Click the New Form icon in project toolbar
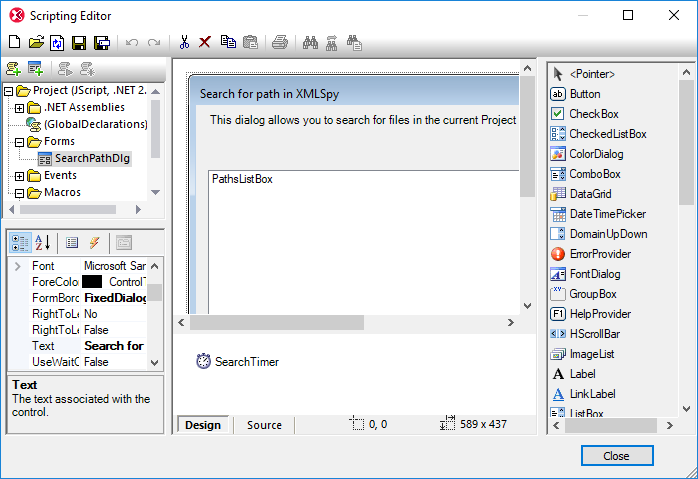 pyautogui.click(x=36, y=69)
